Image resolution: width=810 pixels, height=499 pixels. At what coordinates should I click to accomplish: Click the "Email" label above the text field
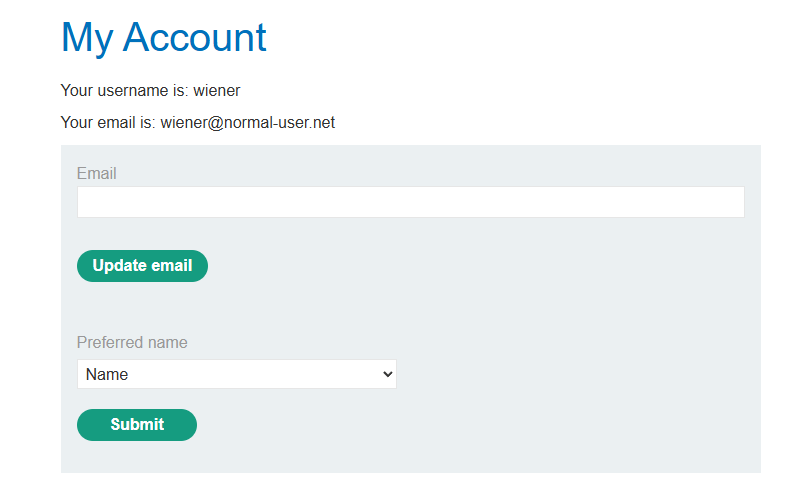click(x=97, y=174)
